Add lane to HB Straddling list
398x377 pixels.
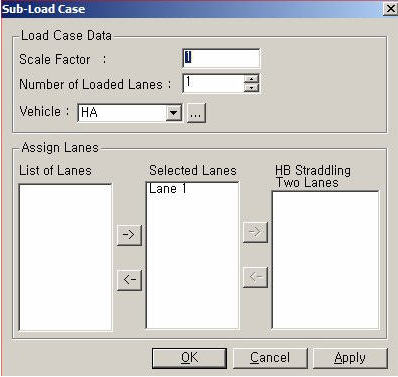coord(255,232)
